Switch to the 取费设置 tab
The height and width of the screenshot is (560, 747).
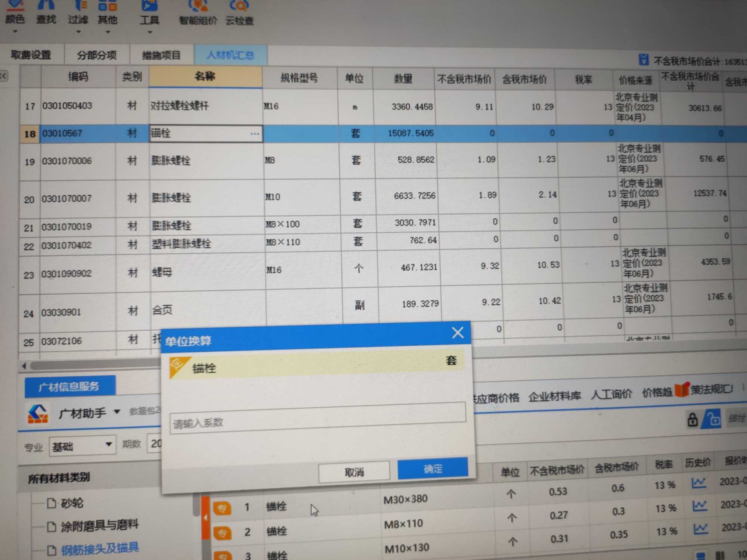tap(31, 55)
